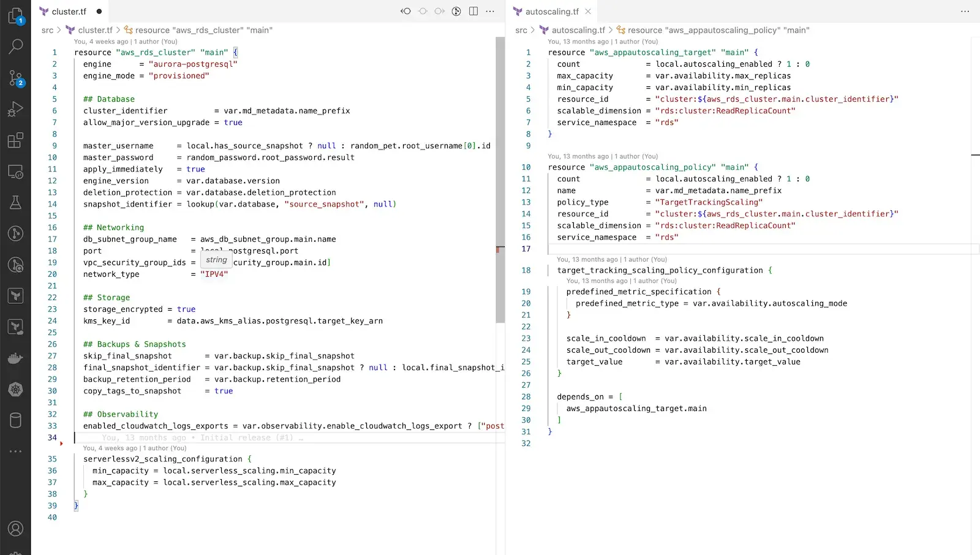Open the Run and Debug view
The height and width of the screenshot is (555, 980).
[15, 109]
